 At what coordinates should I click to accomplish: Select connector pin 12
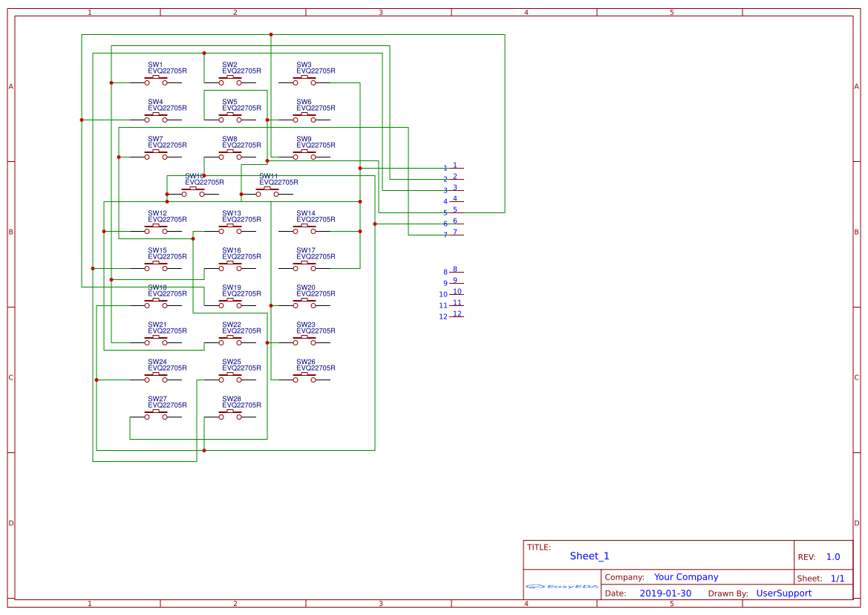[456, 316]
